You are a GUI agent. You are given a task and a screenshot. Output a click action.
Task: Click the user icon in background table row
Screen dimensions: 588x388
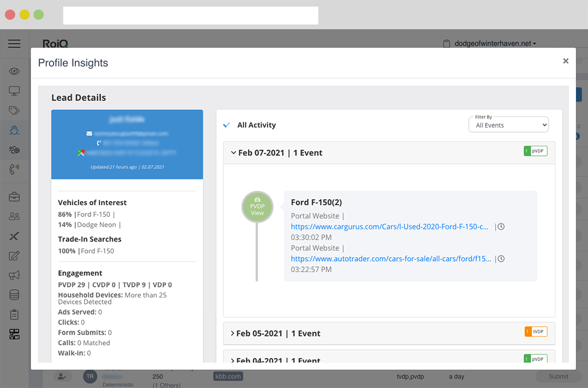(63, 376)
